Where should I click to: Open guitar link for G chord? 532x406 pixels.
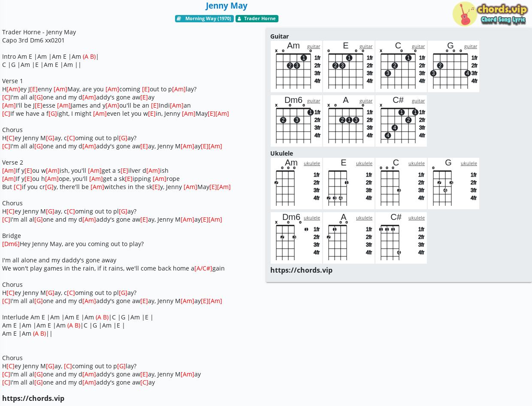471,46
